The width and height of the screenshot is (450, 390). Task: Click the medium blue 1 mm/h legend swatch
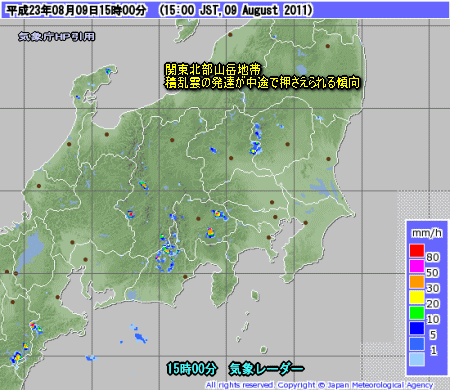coord(417,344)
